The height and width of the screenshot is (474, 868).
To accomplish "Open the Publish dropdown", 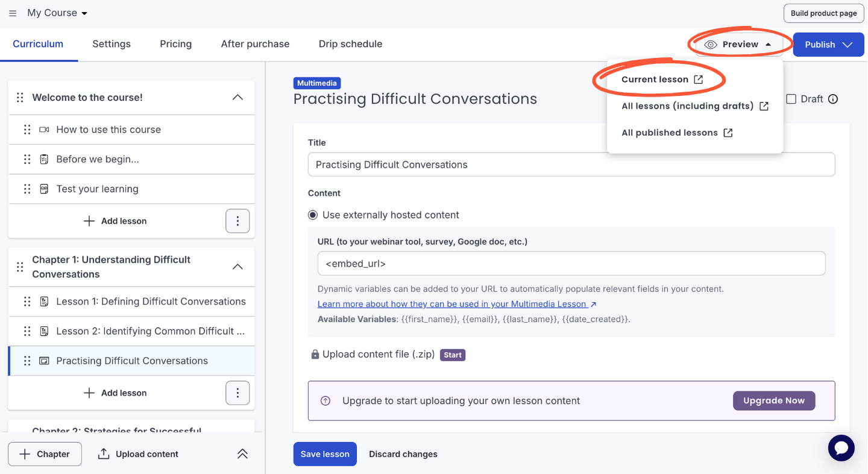I will coord(828,45).
